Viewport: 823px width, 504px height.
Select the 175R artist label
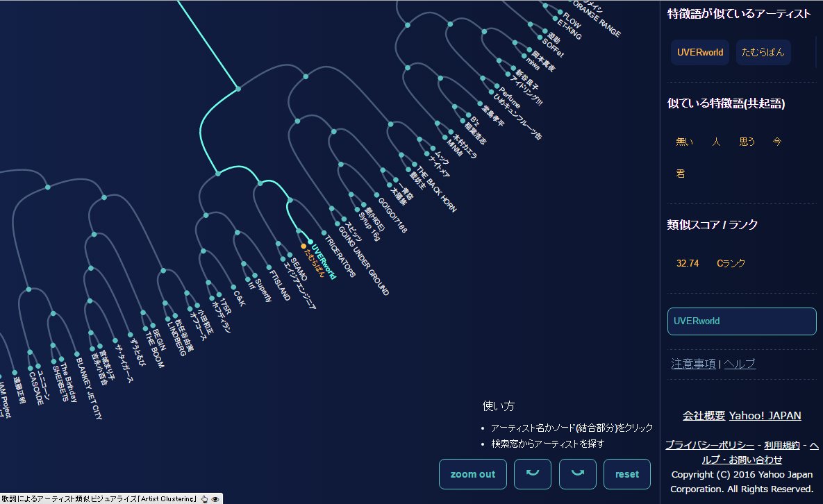pos(224,305)
